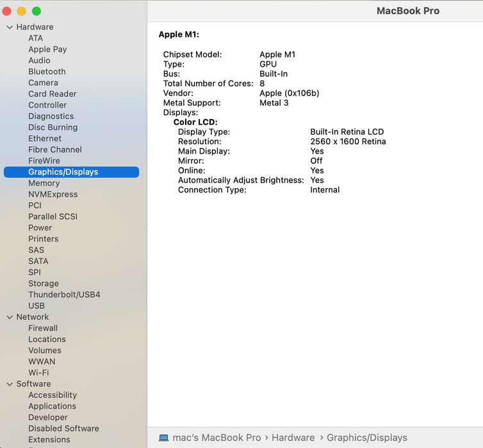Viewport: 483px width, 448px height.
Task: Open Card Reader details
Action: 53,94
